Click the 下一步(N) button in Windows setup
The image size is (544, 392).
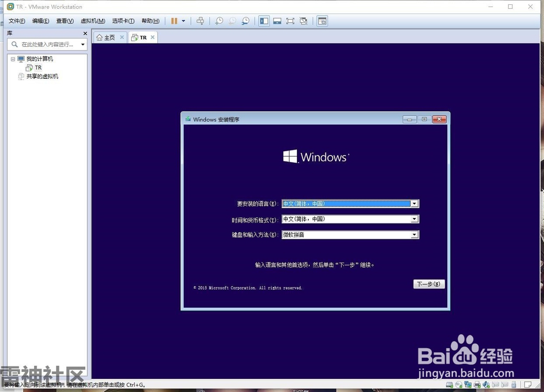(429, 284)
